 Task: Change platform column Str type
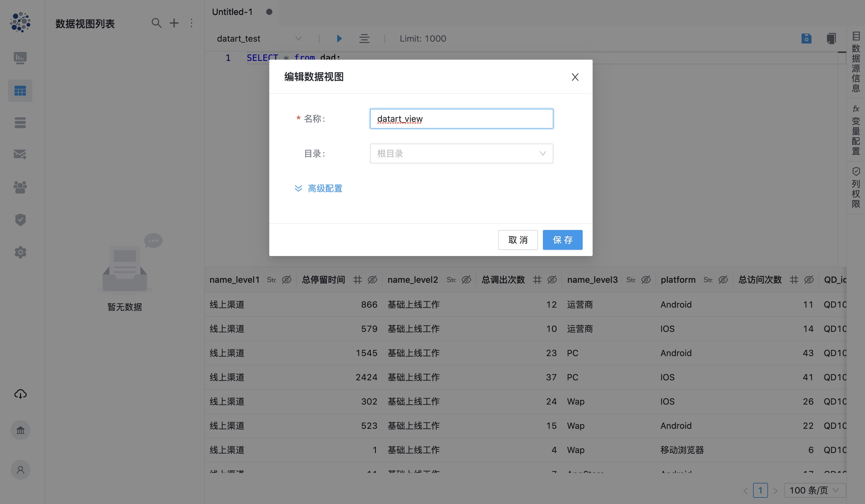tap(709, 280)
